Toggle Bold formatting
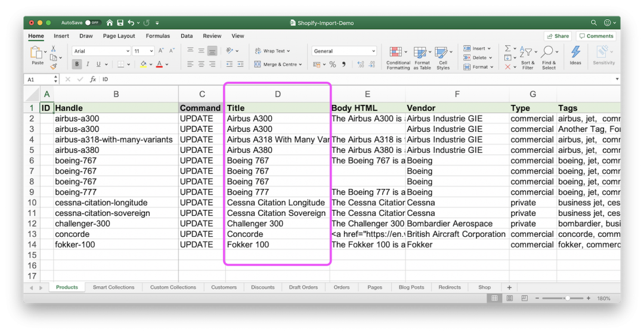Image resolution: width=644 pixels, height=334 pixels. coord(77,64)
